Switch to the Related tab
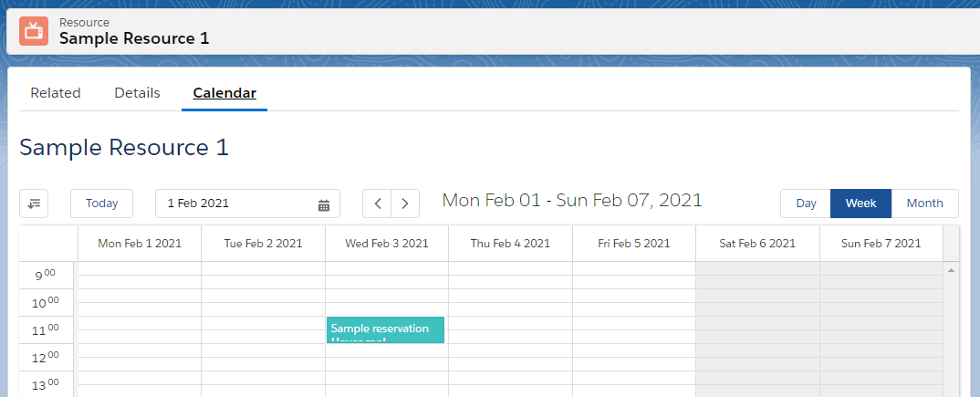Screen dimensions: 980x397 (56, 93)
